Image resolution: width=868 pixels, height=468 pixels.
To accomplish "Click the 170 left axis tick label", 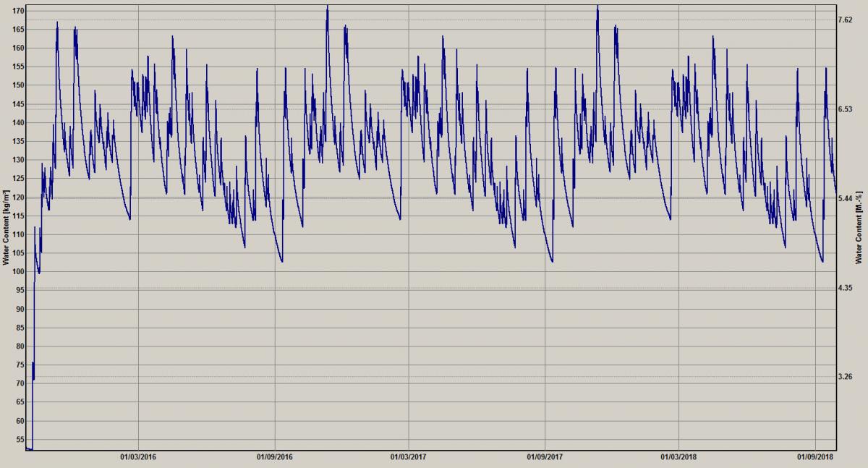I will (x=20, y=11).
